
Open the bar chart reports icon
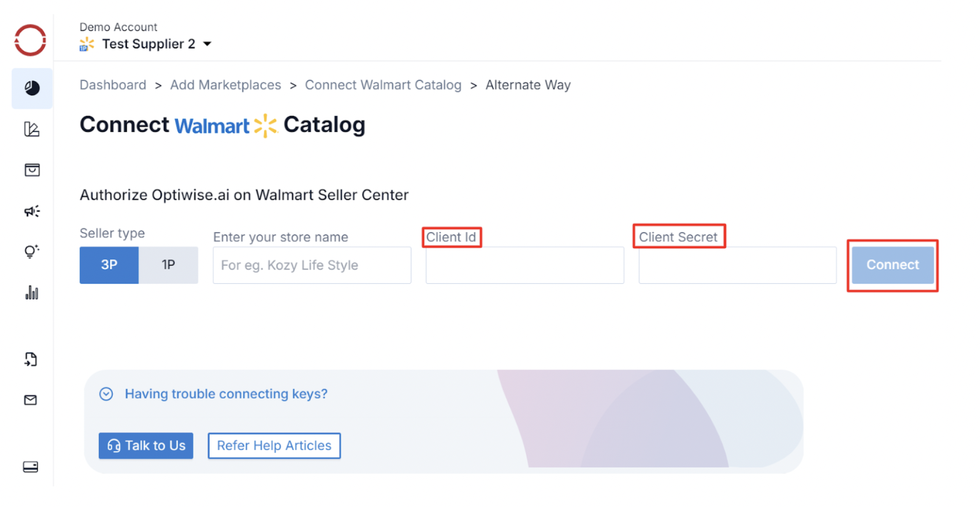[x=32, y=292]
